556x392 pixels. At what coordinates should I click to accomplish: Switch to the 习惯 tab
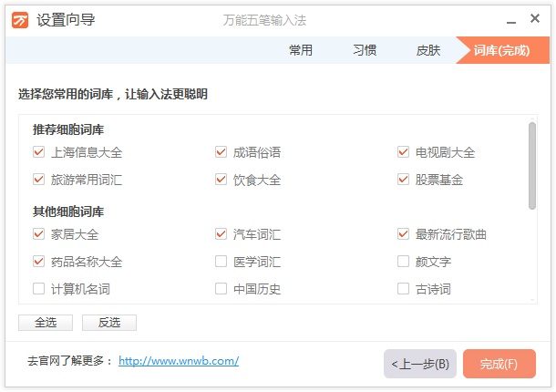tap(365, 51)
